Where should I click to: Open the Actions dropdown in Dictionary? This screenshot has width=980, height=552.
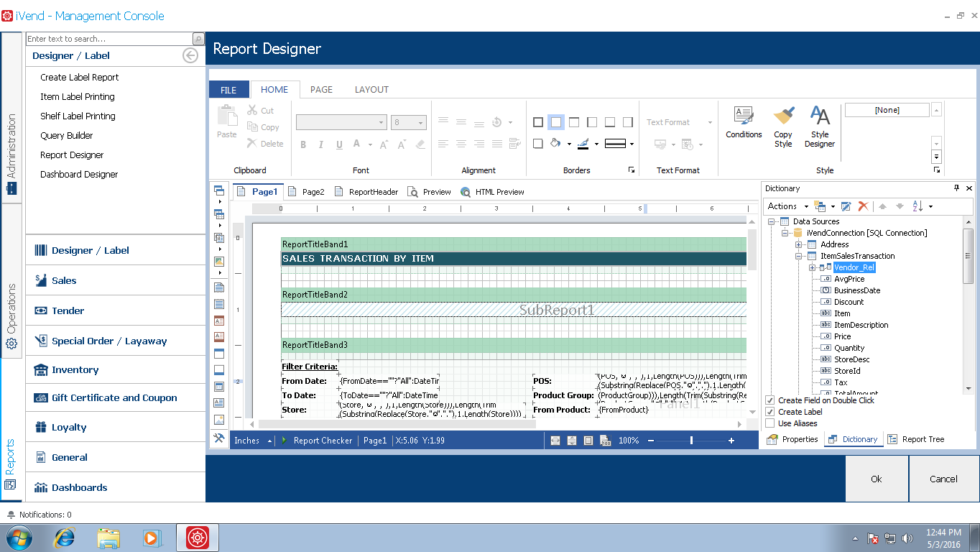click(788, 206)
